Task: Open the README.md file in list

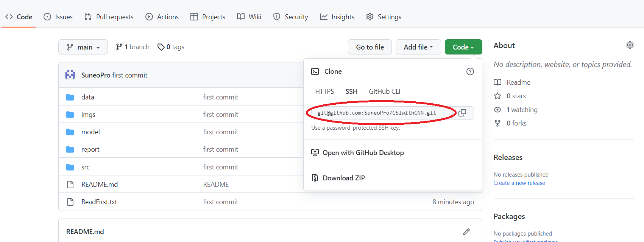Action: click(100, 185)
